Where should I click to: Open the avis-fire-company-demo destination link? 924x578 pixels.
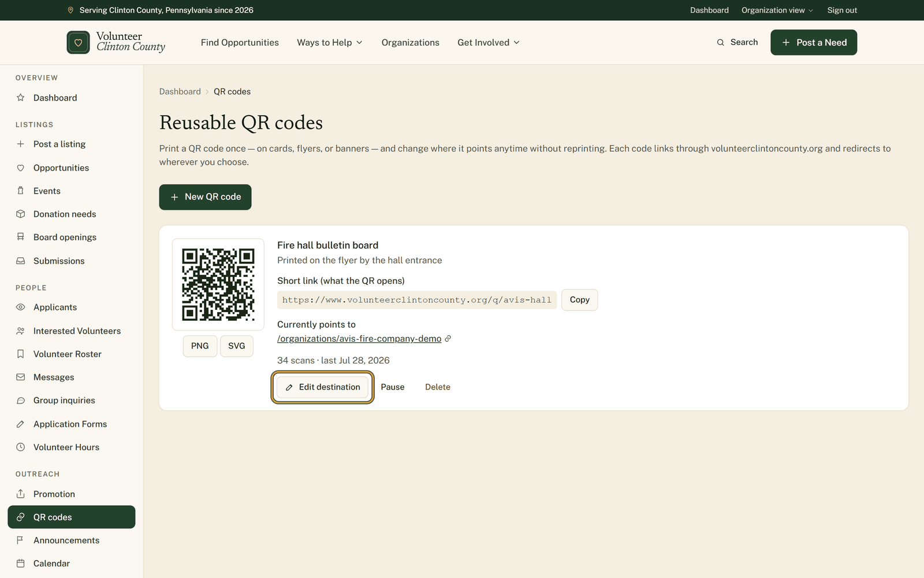359,339
